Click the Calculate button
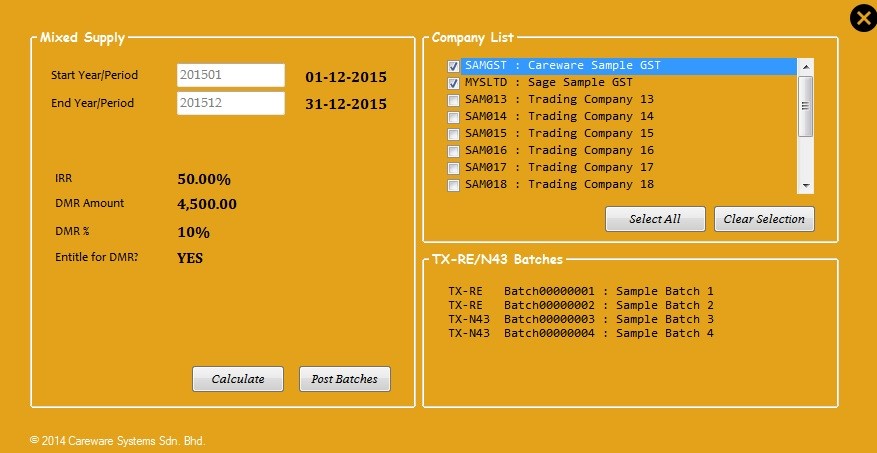 click(238, 379)
